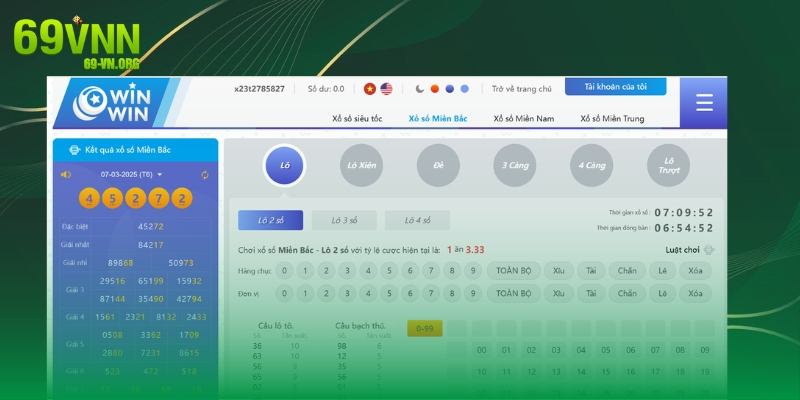Click number 98 in Cầu bạch thủ
Image resolution: width=800 pixels, height=400 pixels.
tap(341, 346)
